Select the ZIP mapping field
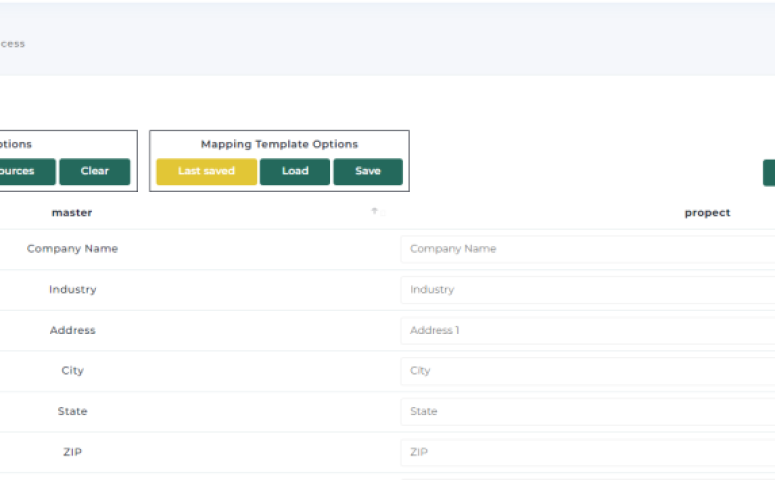Screen dimensions: 775x480 tap(587, 452)
